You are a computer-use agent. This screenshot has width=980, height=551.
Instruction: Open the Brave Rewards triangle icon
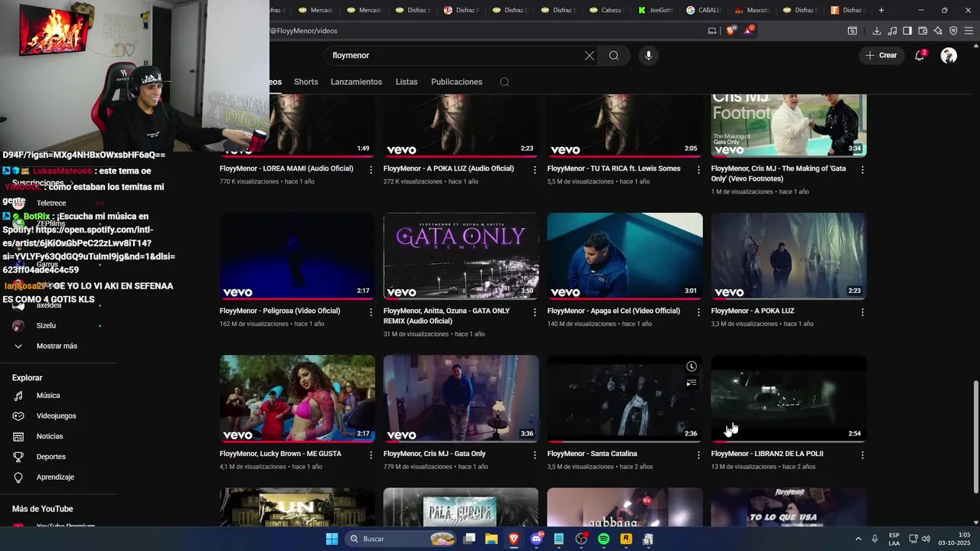[x=750, y=31]
